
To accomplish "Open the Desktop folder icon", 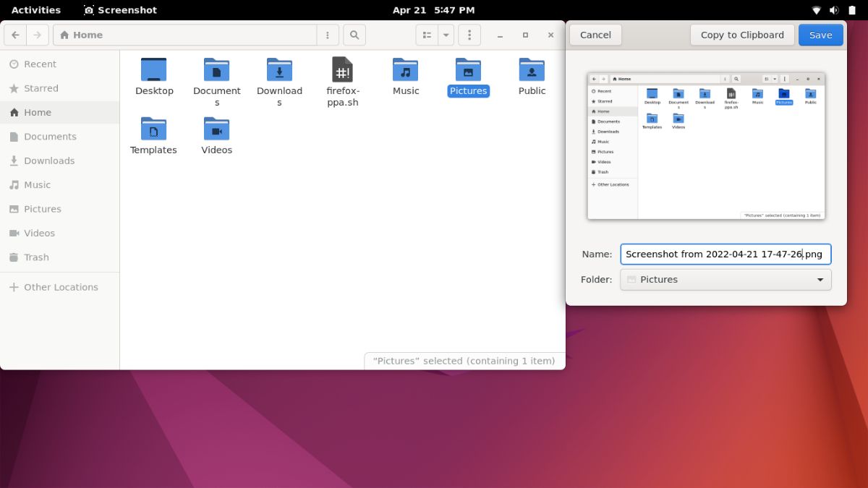I will (x=154, y=72).
